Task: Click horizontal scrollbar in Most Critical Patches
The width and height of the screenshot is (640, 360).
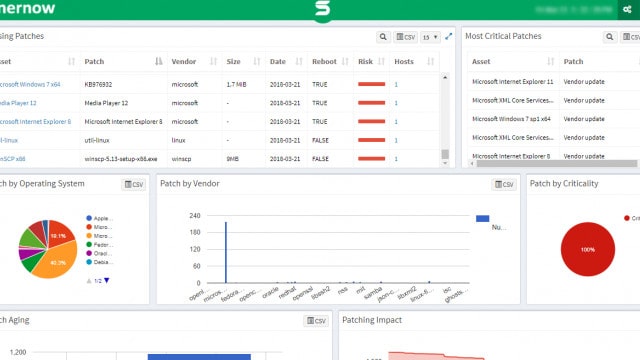Action: (x=556, y=164)
